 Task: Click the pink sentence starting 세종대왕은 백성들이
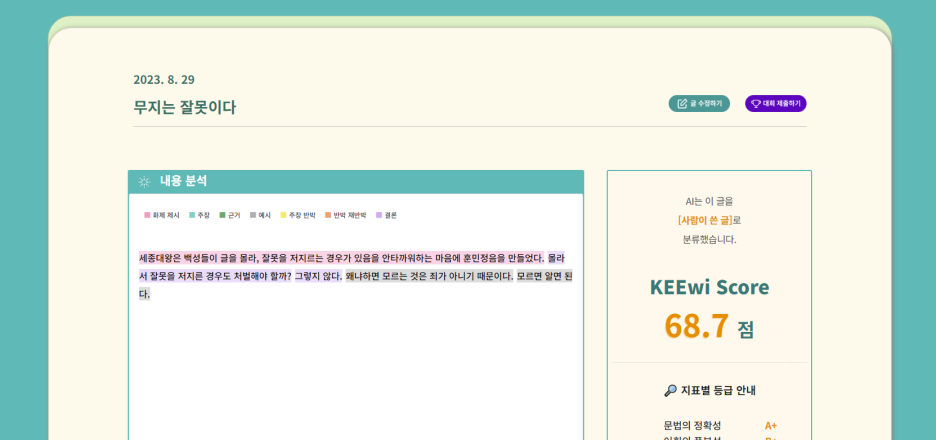(x=341, y=258)
